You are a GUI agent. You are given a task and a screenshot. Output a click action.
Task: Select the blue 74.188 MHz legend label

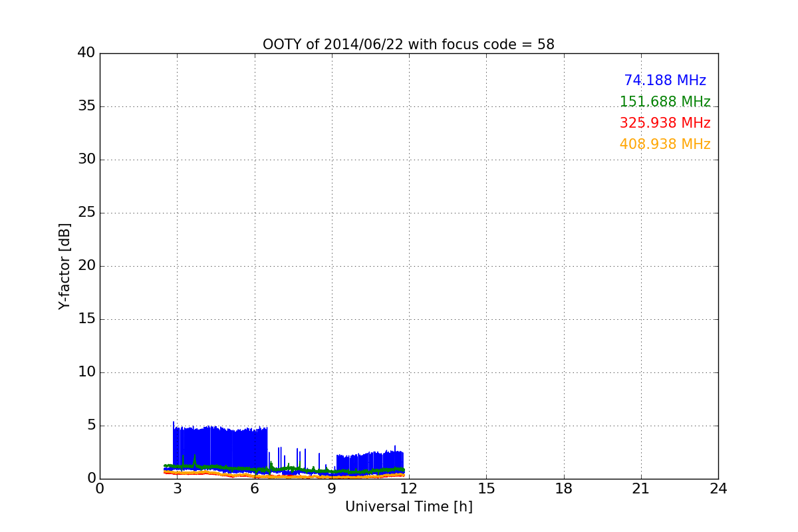[665, 80]
